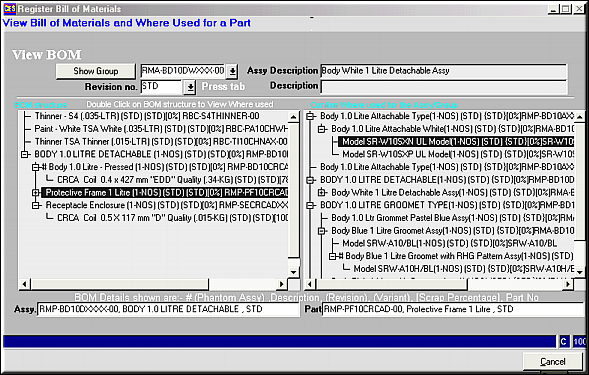Screen dimensions: 589x375
Task: Expand Body White 1 Litre Detachable Assy node
Action: (322, 193)
